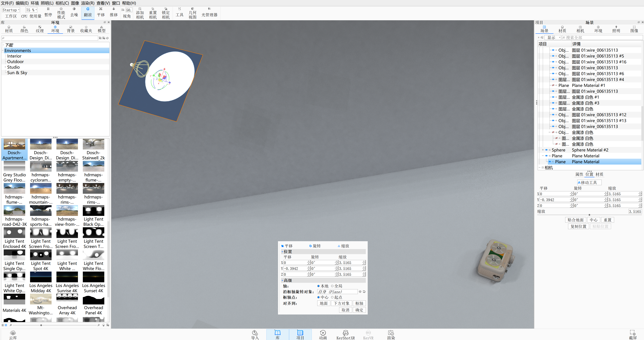The image size is (644, 340).
Task: Click the 翻滚 (tumble) camera tool
Action: coord(88,12)
